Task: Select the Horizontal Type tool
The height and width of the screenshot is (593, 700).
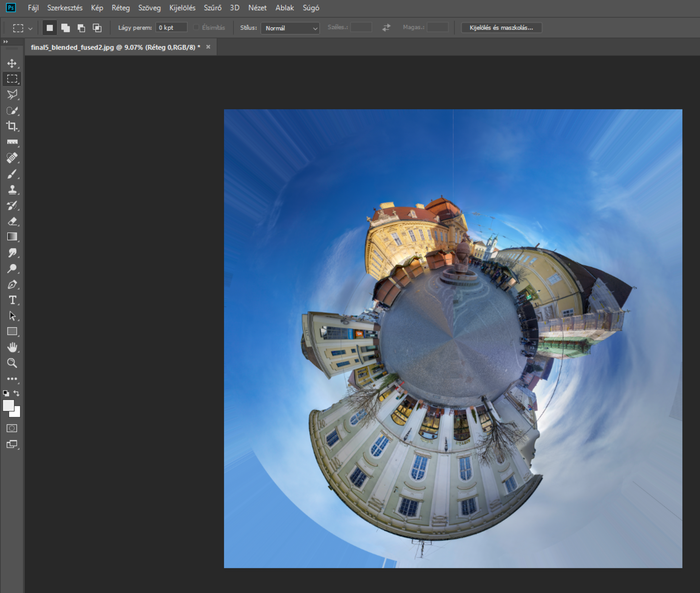Action: coord(12,300)
